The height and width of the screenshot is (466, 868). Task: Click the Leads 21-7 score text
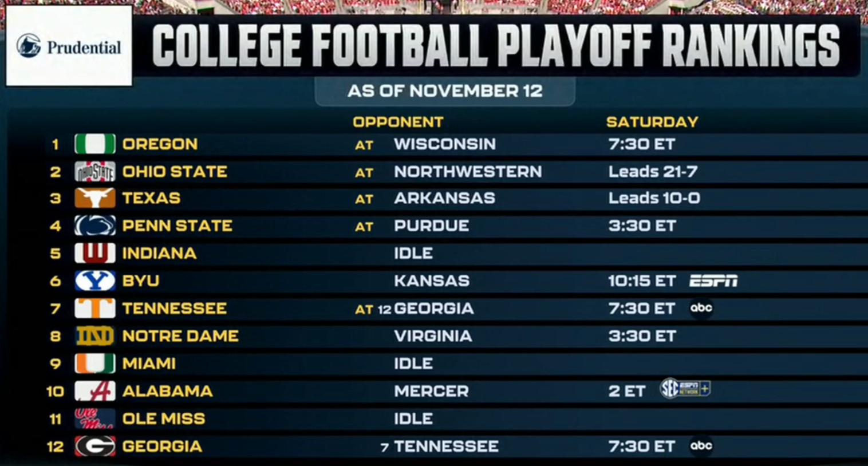point(653,171)
